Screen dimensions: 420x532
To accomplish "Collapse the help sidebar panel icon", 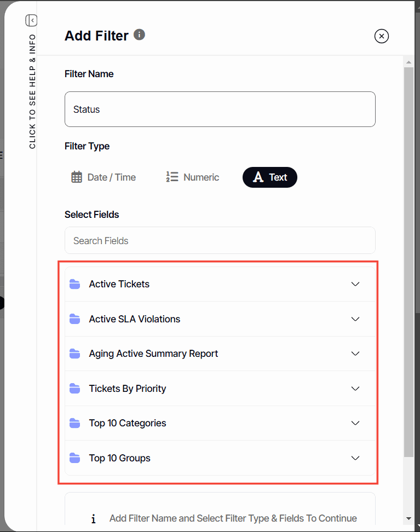I will click(31, 20).
